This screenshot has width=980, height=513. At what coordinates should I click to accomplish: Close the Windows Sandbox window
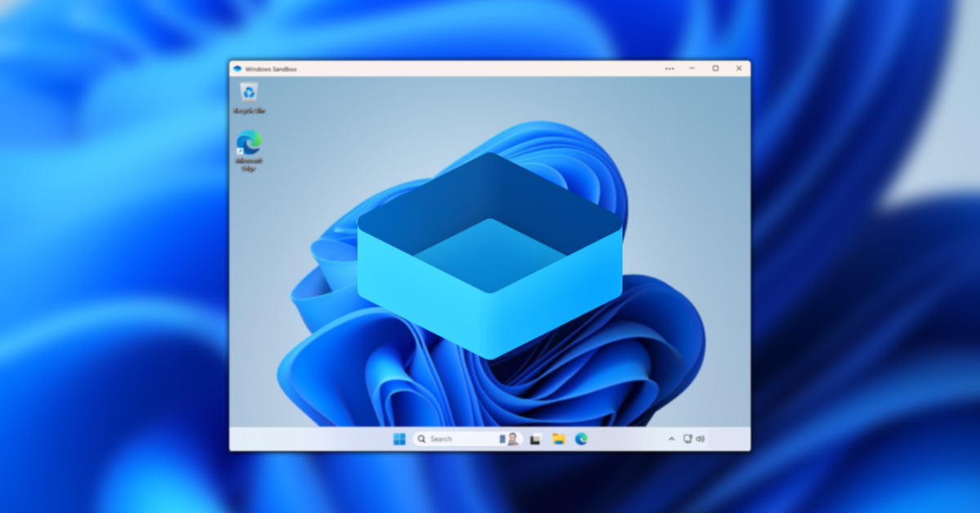(739, 69)
